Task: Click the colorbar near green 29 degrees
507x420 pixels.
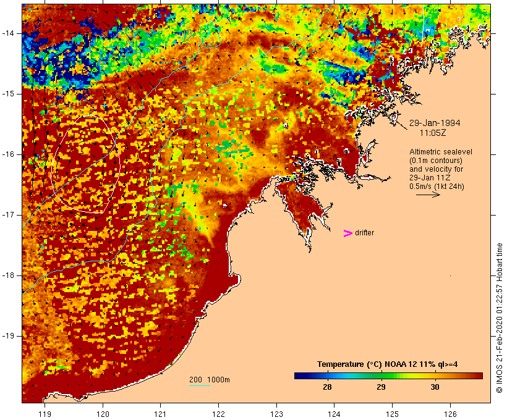Action: tap(381, 376)
